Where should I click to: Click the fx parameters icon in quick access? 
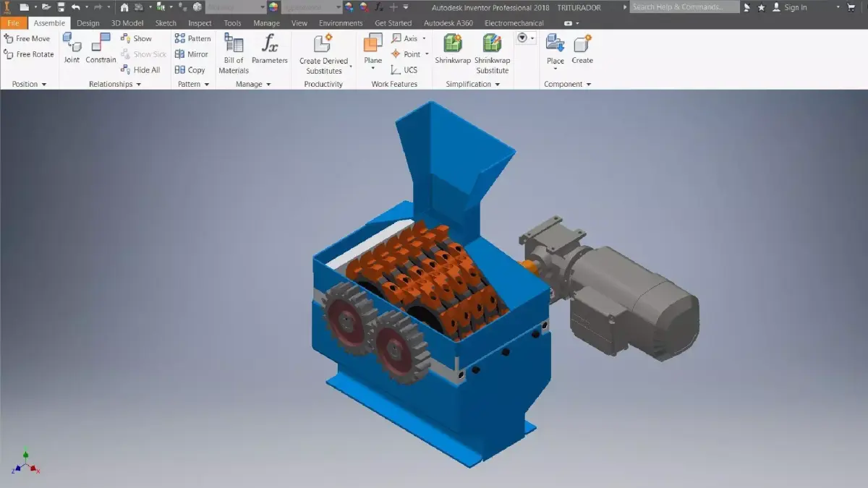point(378,7)
